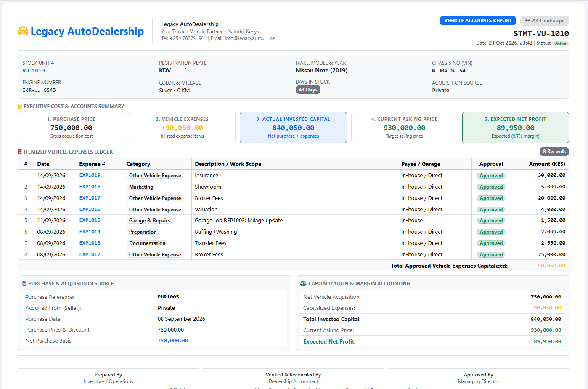Click the yellow car logo icon
Screen dimensions: 588x389
tap(23, 31)
